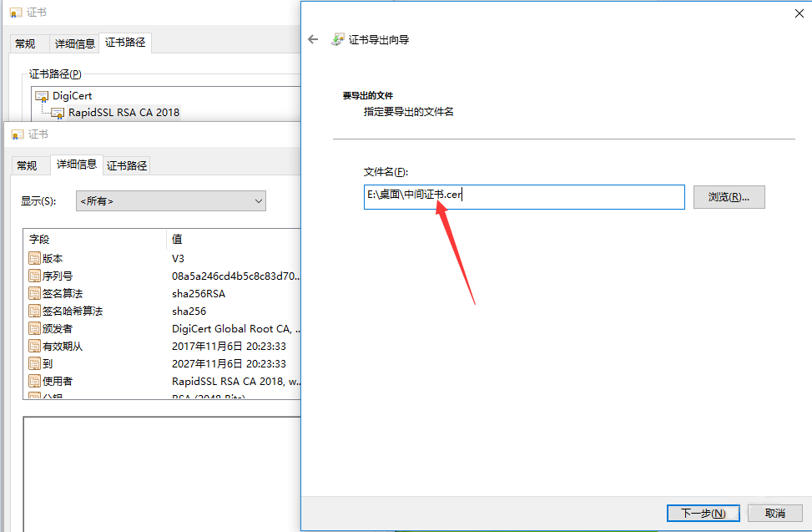Click the 签名哈希算法 field icon

tap(34, 312)
